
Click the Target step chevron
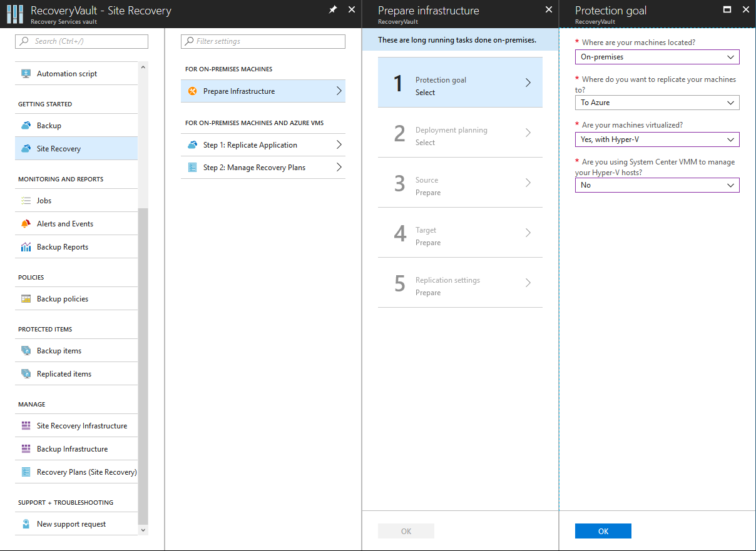528,233
